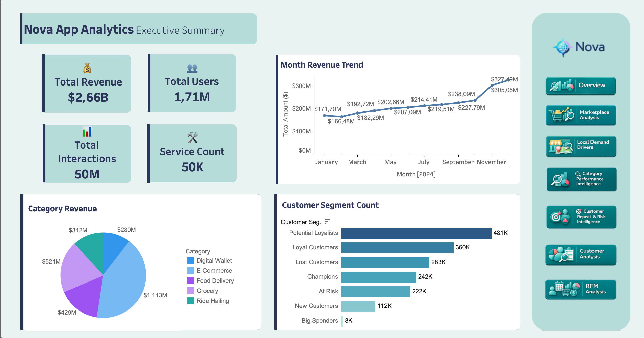Screen dimensions: 644x338
Task: Click the $238,09M data label
Action: [461, 94]
